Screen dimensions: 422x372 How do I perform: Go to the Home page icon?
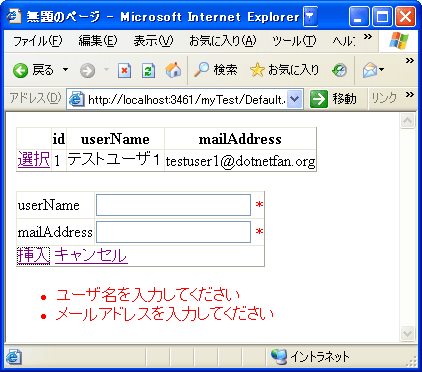point(173,70)
